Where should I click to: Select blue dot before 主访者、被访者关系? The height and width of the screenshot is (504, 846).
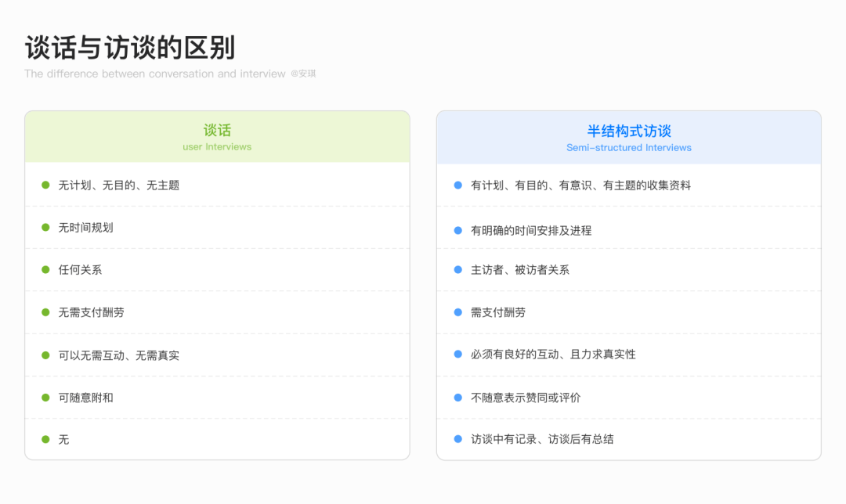(x=458, y=269)
